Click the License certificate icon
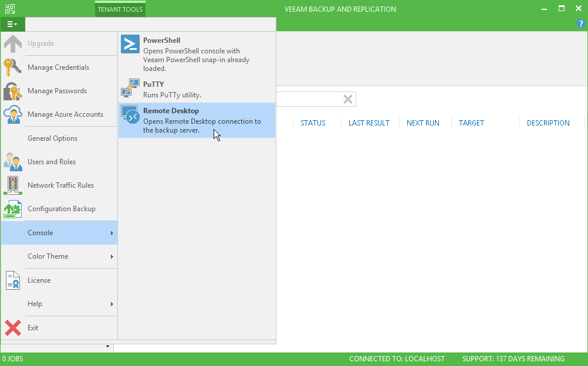 coord(13,280)
